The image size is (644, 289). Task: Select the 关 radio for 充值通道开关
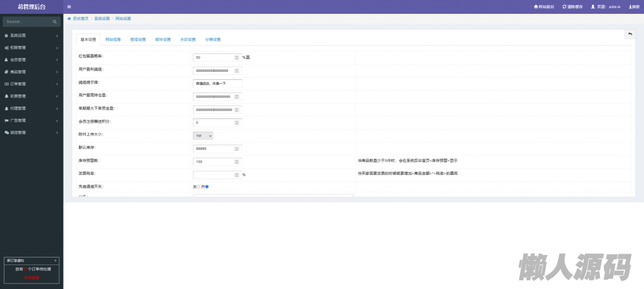(199, 186)
